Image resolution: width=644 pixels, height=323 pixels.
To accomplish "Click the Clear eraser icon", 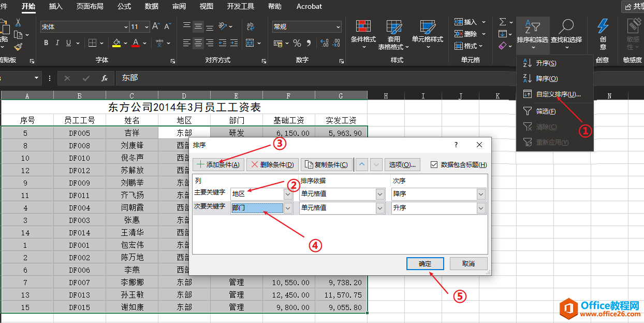I will pos(503,46).
